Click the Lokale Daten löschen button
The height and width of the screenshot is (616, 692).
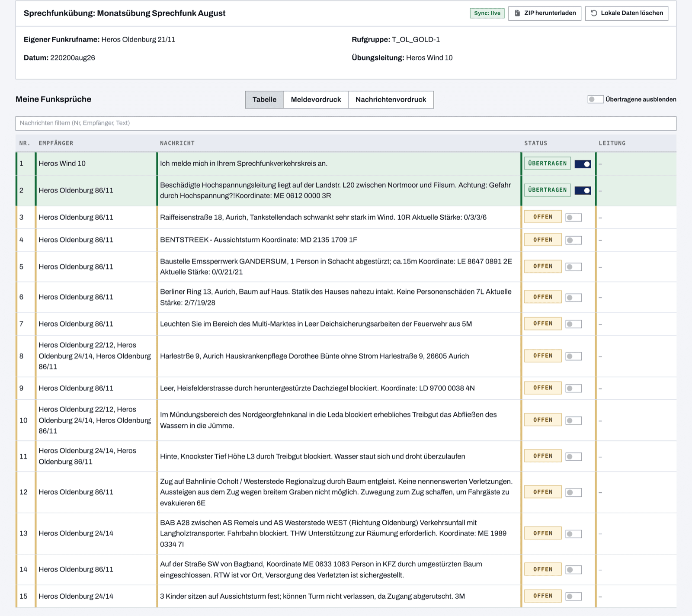(x=627, y=13)
